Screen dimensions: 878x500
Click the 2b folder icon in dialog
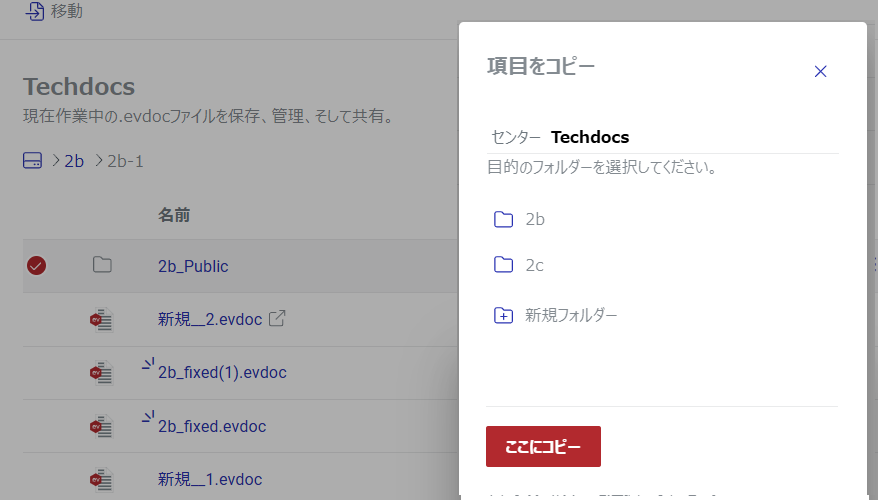click(503, 219)
